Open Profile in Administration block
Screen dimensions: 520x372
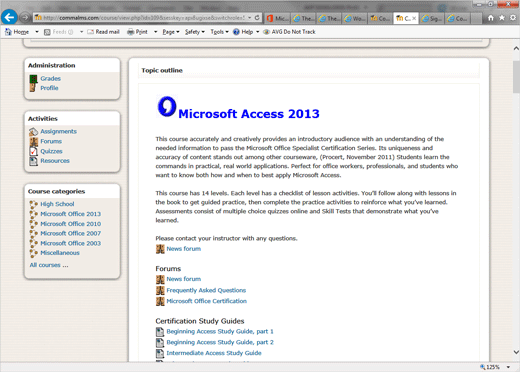(49, 88)
